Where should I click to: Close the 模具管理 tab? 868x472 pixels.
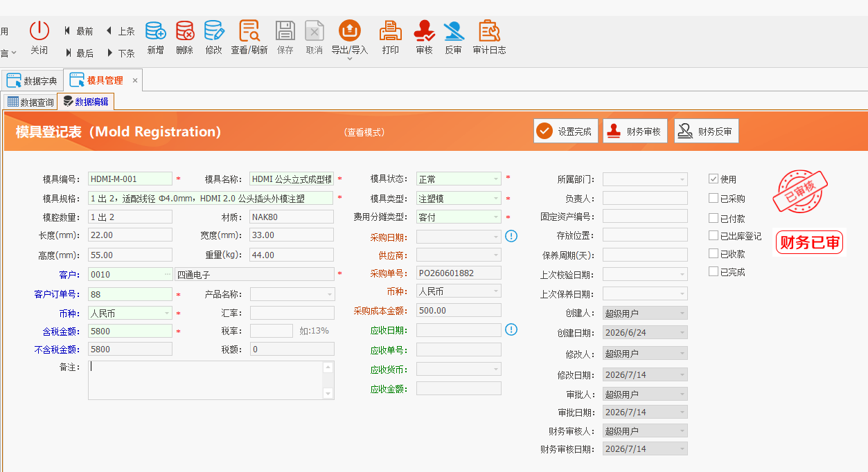[135, 80]
